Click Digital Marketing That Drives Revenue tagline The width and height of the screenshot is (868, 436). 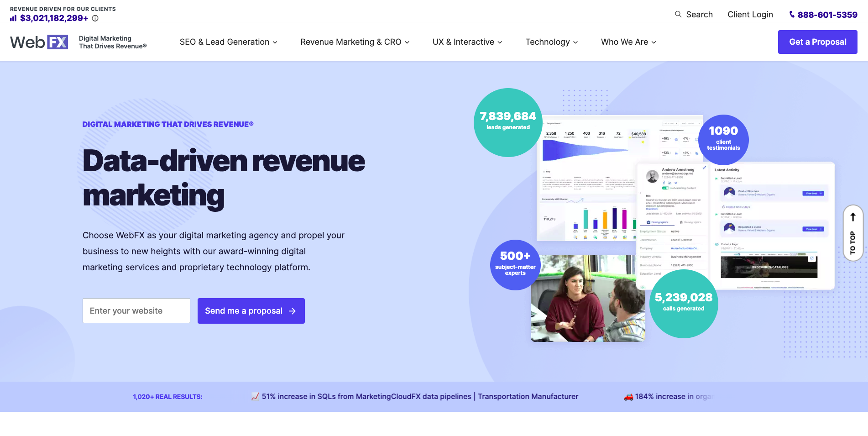pos(113,42)
